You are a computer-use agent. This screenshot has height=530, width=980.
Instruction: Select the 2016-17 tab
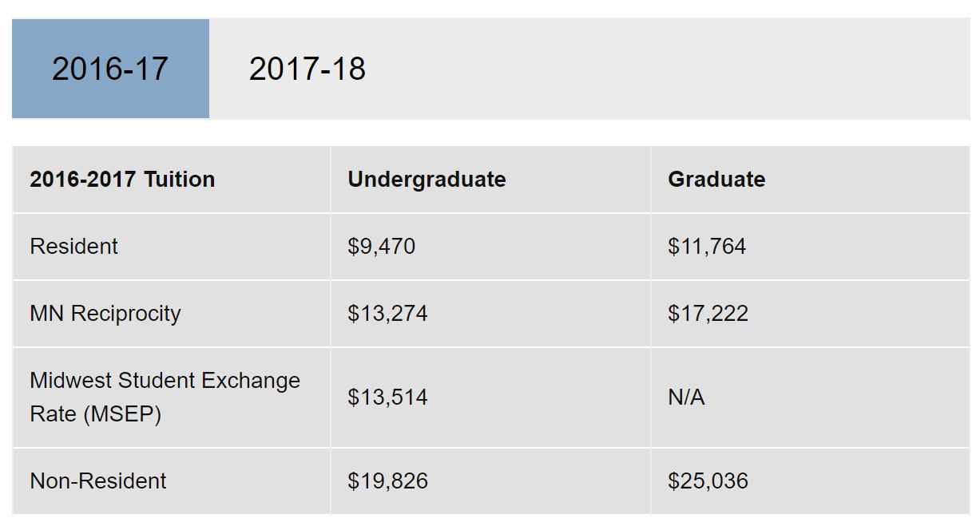pyautogui.click(x=110, y=69)
